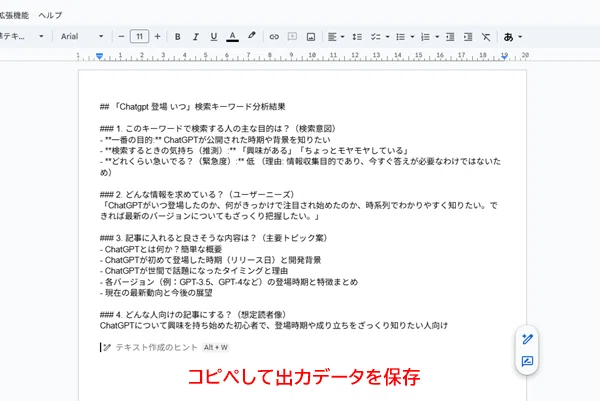The image size is (600, 401).
Task: Open line and paragraph spacing
Action: tap(357, 37)
